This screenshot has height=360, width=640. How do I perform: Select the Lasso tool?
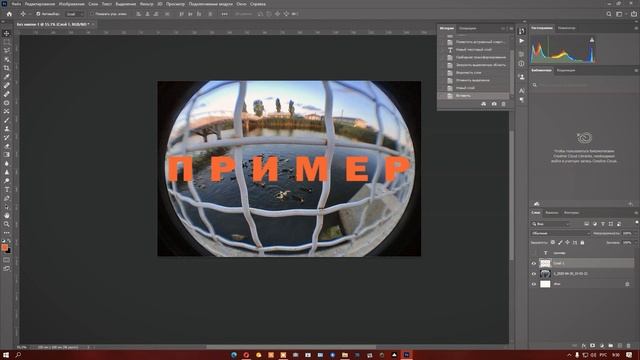tap(7, 50)
